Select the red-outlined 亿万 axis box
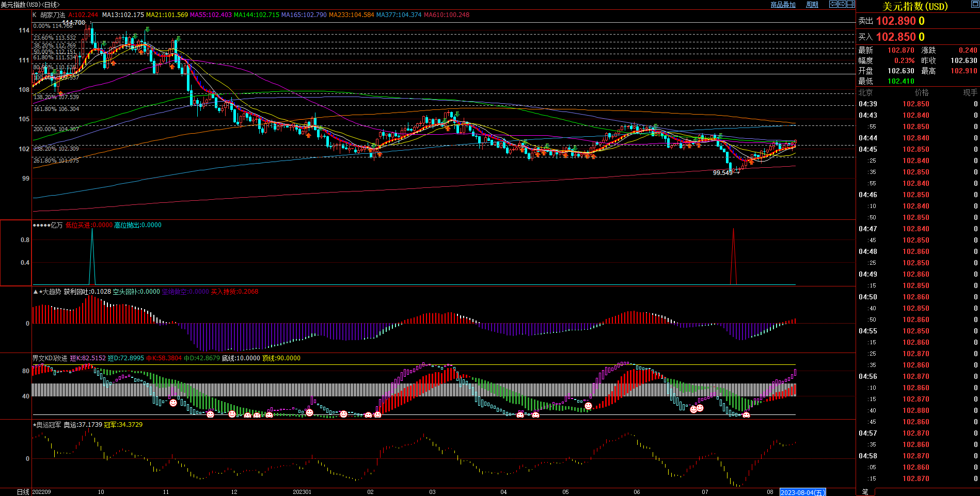The width and height of the screenshot is (980, 496). [x=15, y=253]
